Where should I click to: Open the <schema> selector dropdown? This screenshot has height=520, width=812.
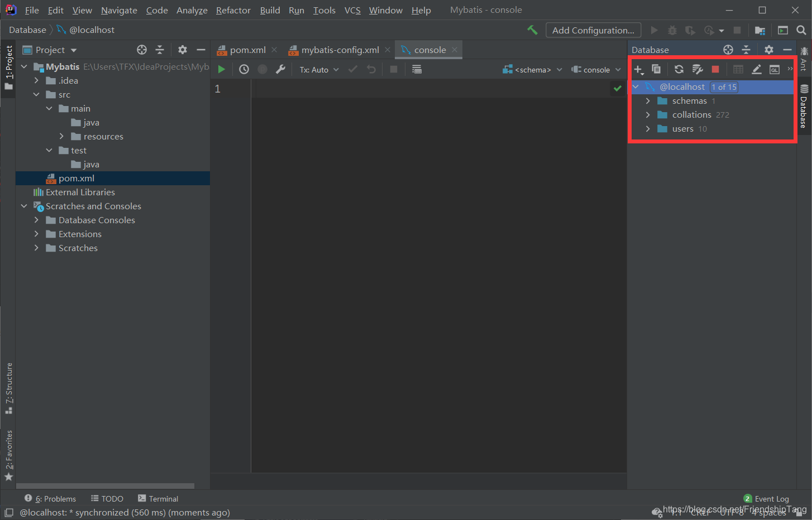(x=532, y=70)
